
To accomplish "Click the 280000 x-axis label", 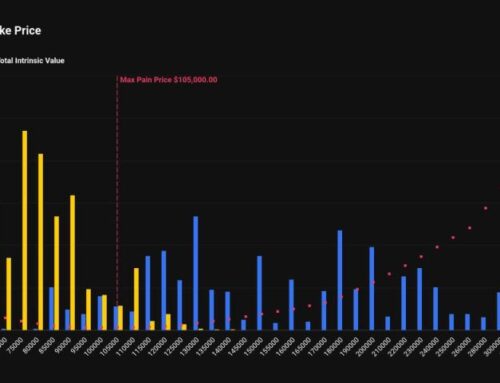I will [x=478, y=347].
